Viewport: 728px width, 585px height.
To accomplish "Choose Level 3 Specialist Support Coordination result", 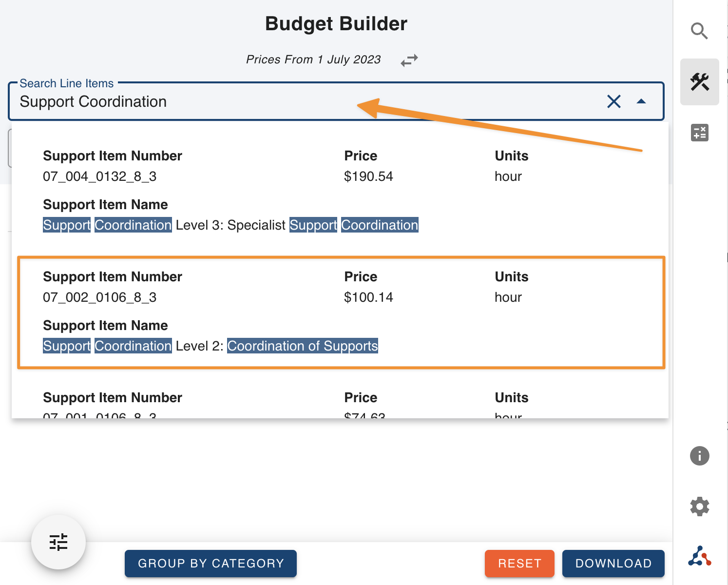I will pos(230,225).
